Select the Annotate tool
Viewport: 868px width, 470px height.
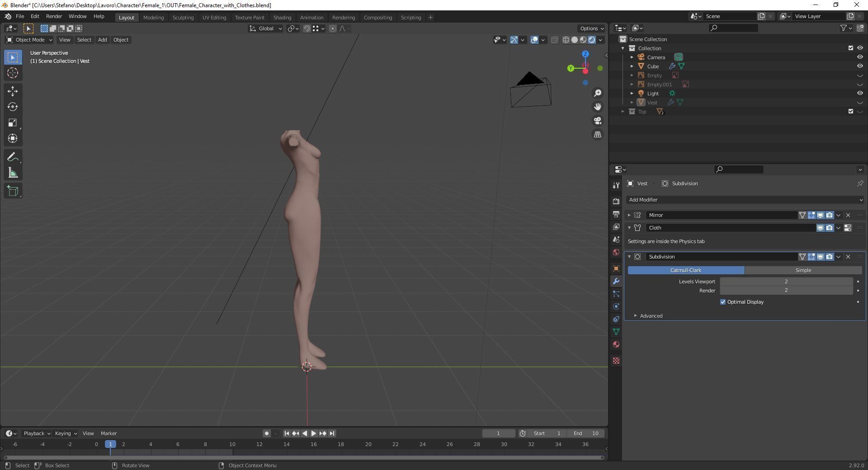13,157
